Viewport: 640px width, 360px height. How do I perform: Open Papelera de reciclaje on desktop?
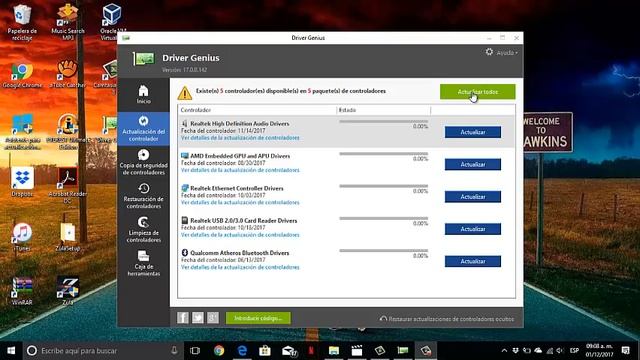(22, 22)
